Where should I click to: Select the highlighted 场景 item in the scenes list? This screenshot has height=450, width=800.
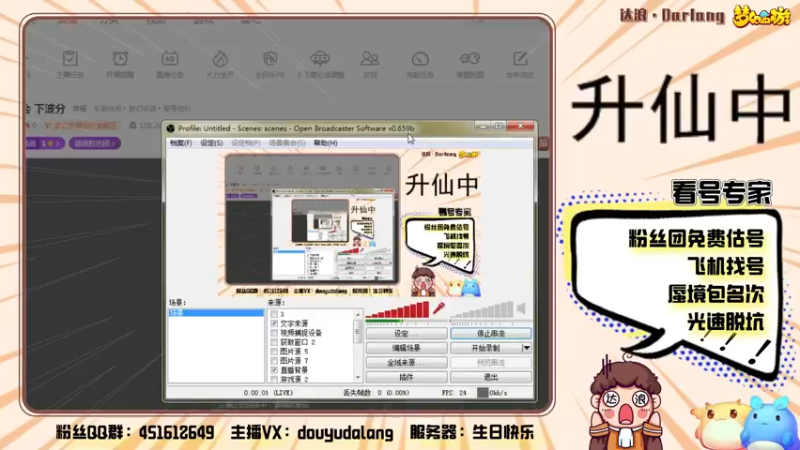216,313
